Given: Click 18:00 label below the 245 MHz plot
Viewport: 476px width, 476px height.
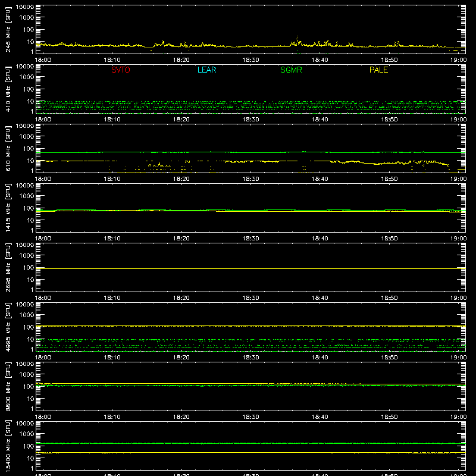Looking at the screenshot, I should [43, 60].
